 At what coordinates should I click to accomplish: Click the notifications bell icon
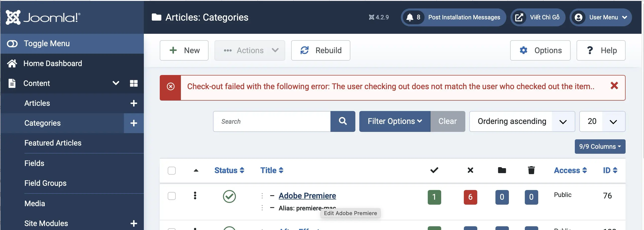coord(410,17)
